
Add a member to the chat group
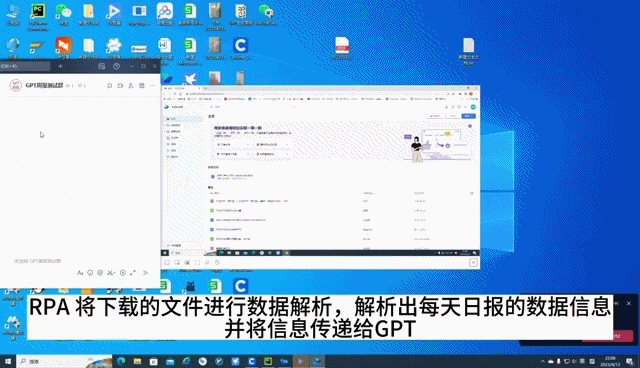[x=131, y=86]
